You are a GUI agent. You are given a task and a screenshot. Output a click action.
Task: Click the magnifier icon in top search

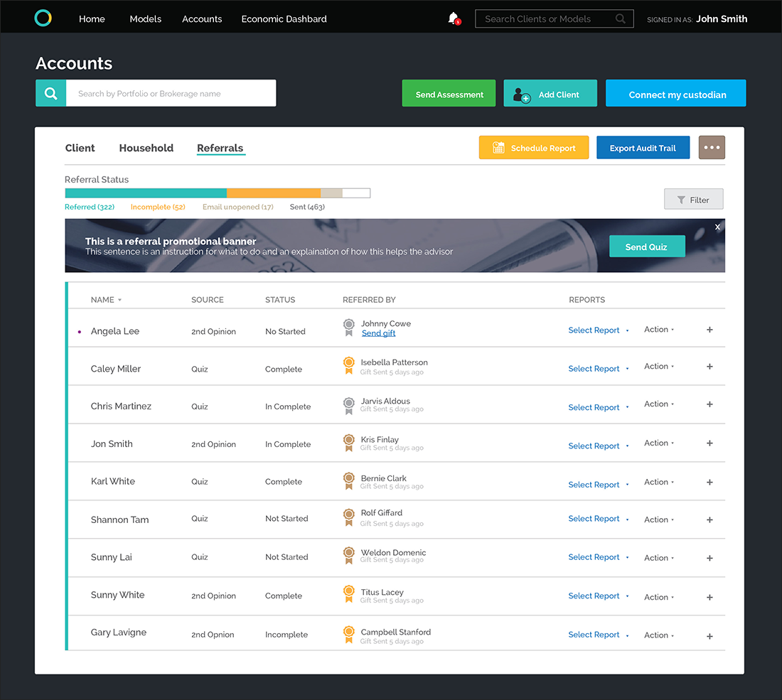621,19
